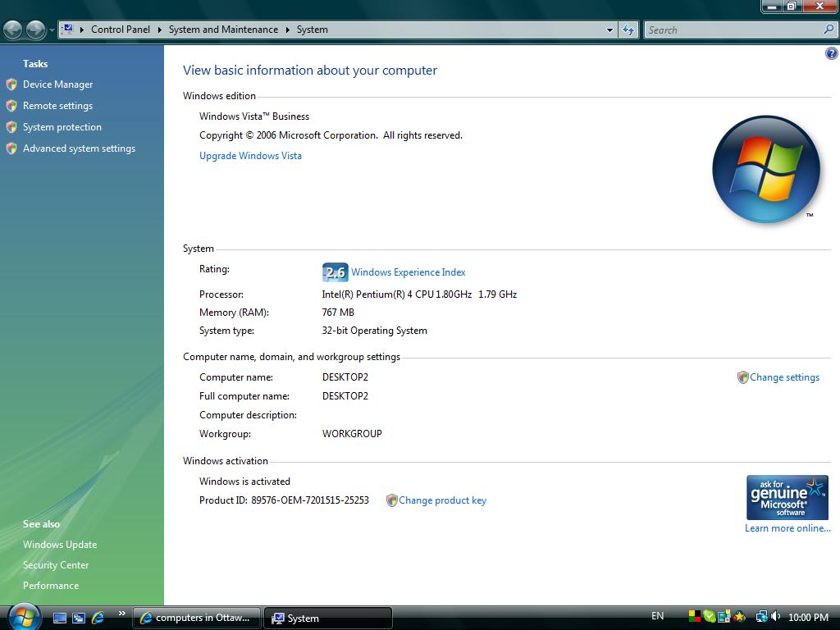Image resolution: width=840 pixels, height=630 pixels.
Task: Click inside the Search input field
Action: (x=730, y=30)
